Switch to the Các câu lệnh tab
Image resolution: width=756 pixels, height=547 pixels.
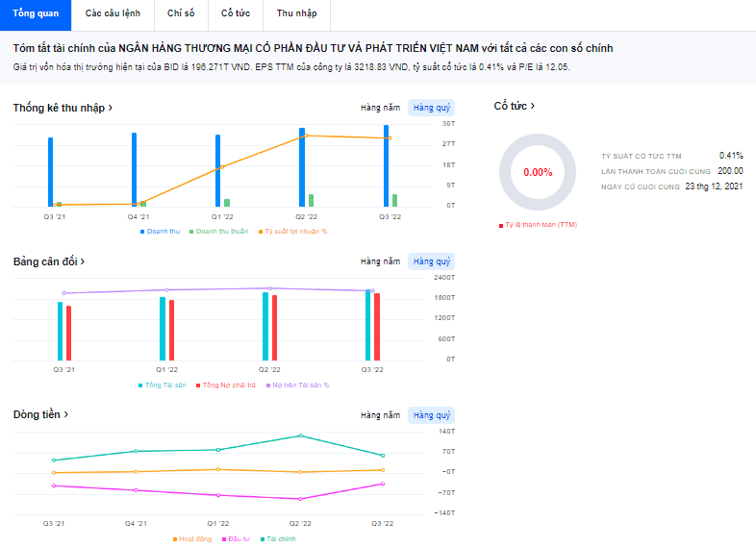point(113,13)
